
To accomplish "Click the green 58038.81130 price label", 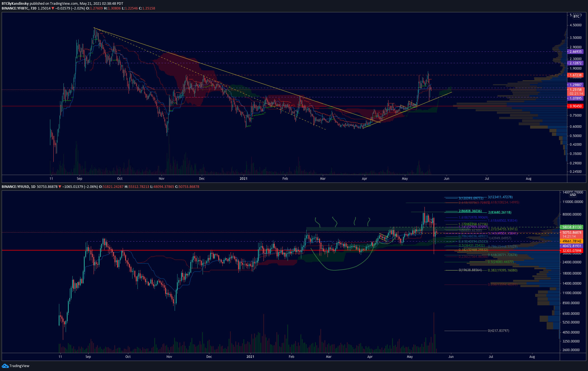I will (x=572, y=227).
